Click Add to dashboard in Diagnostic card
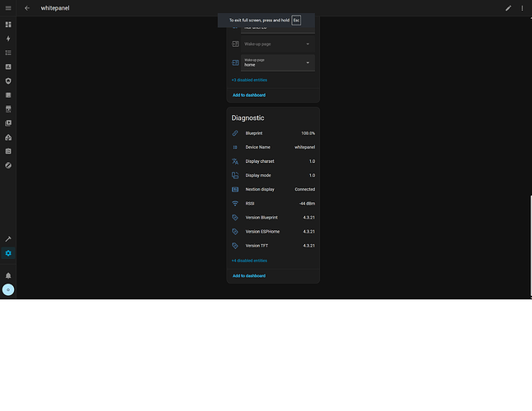532x411 pixels. [x=249, y=276]
